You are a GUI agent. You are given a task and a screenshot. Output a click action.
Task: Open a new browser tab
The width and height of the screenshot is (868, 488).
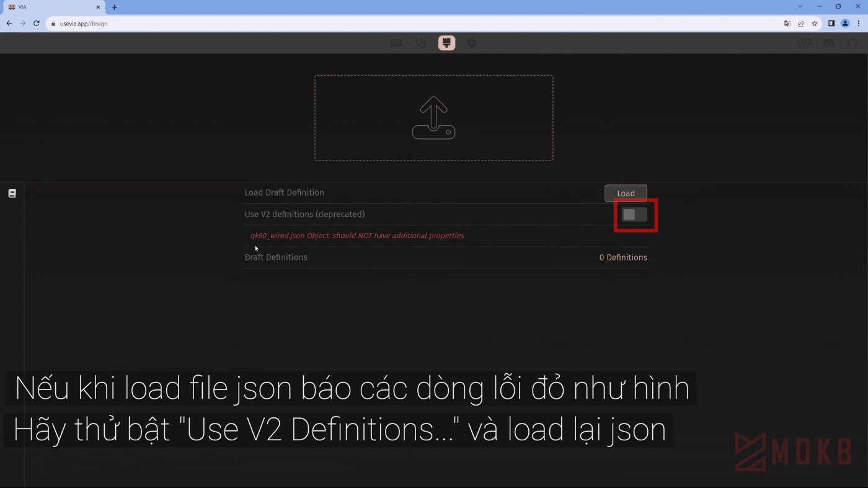click(x=114, y=7)
